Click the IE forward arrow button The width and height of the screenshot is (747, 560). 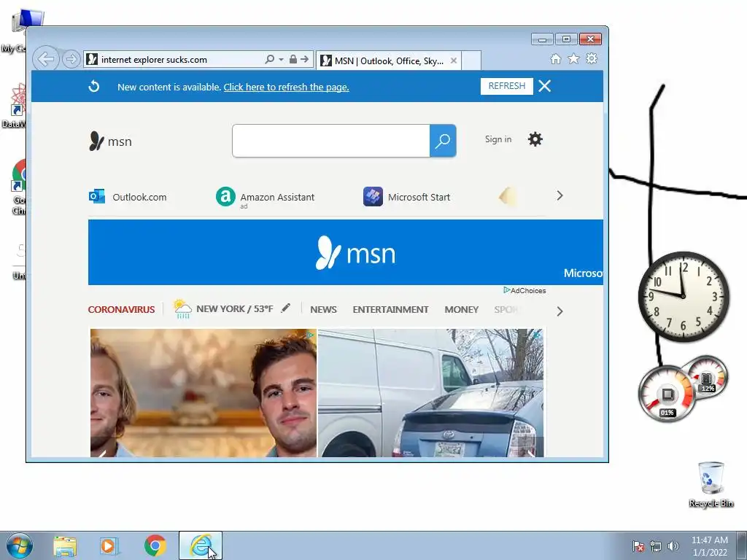71,59
